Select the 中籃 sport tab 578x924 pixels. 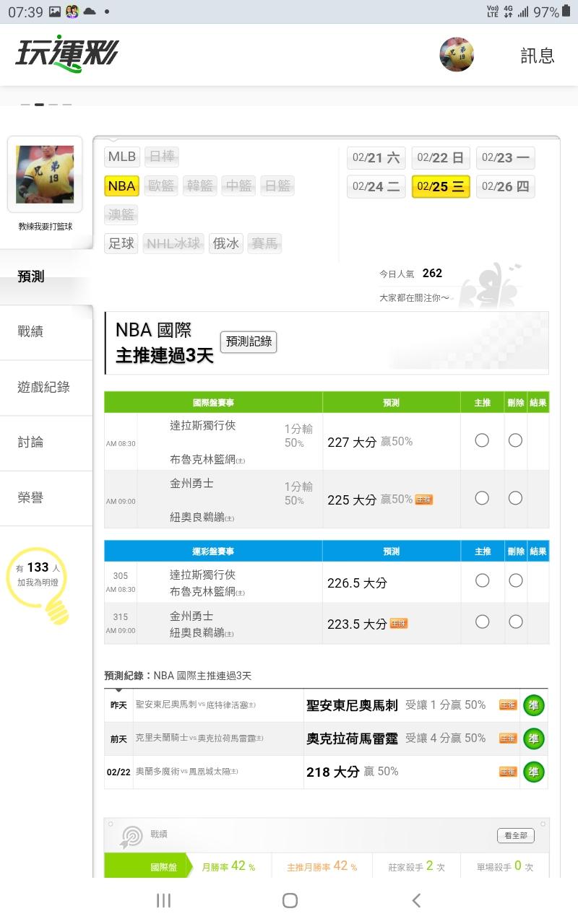click(x=238, y=186)
